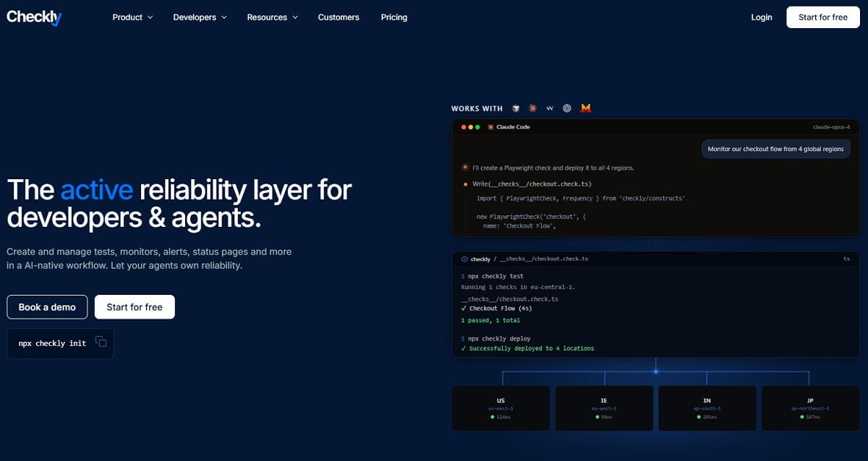Click the Windsurf icon after Works With
Screen dimensions: 868x461
click(550, 108)
